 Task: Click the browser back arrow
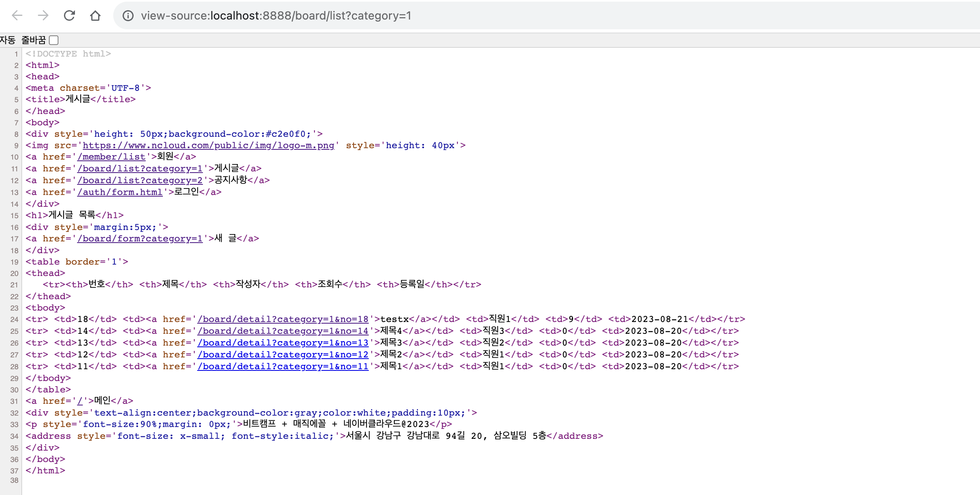(17, 15)
